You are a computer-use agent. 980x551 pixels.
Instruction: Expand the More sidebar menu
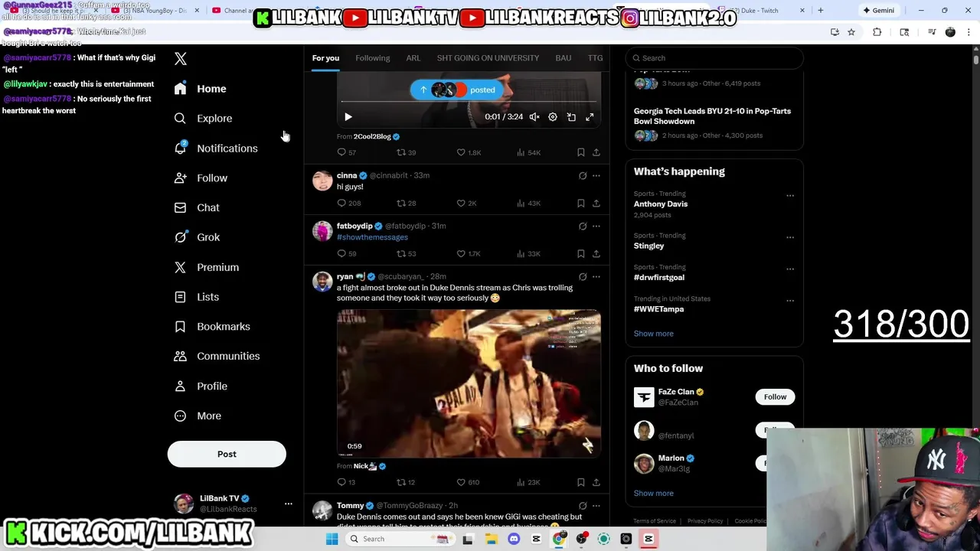198,416
